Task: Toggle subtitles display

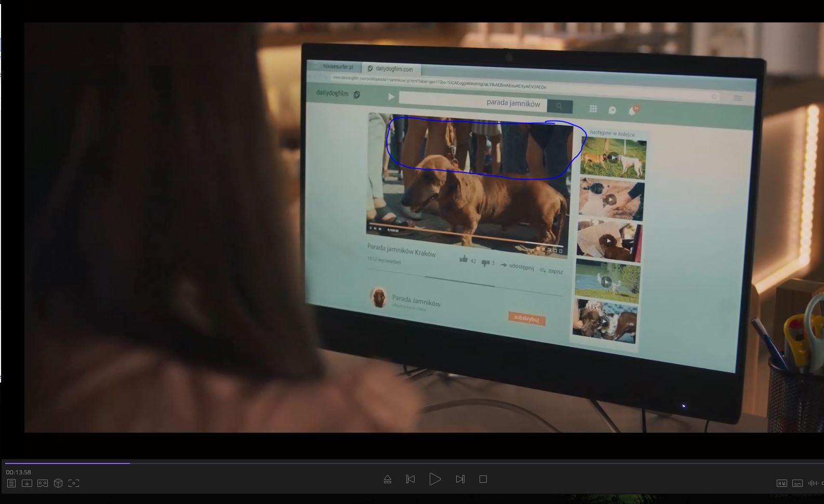Action: (x=798, y=483)
